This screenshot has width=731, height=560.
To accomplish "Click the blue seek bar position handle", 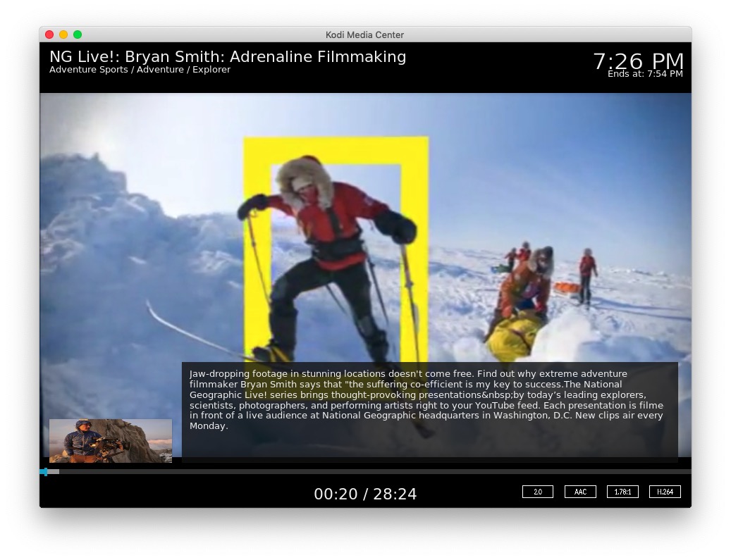I will pos(45,471).
